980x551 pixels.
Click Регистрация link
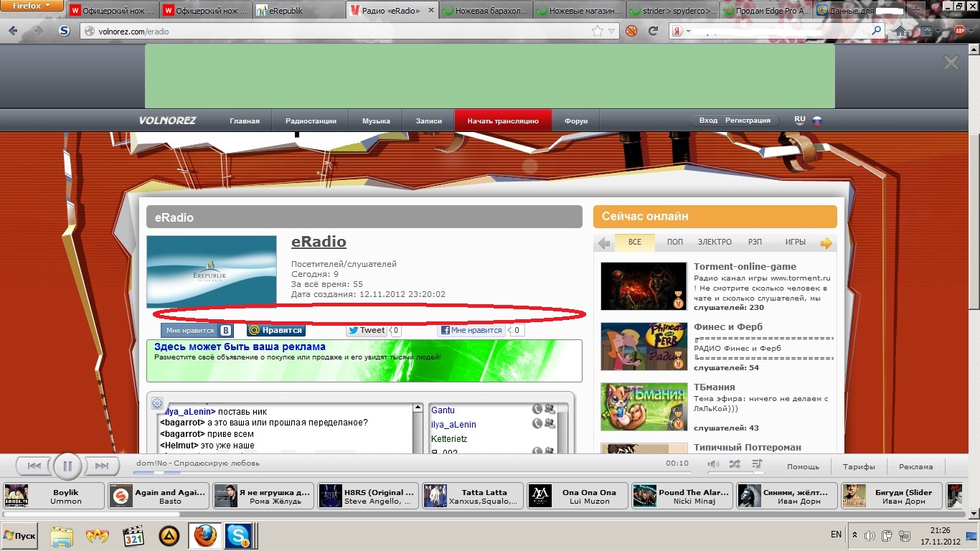[x=748, y=121]
